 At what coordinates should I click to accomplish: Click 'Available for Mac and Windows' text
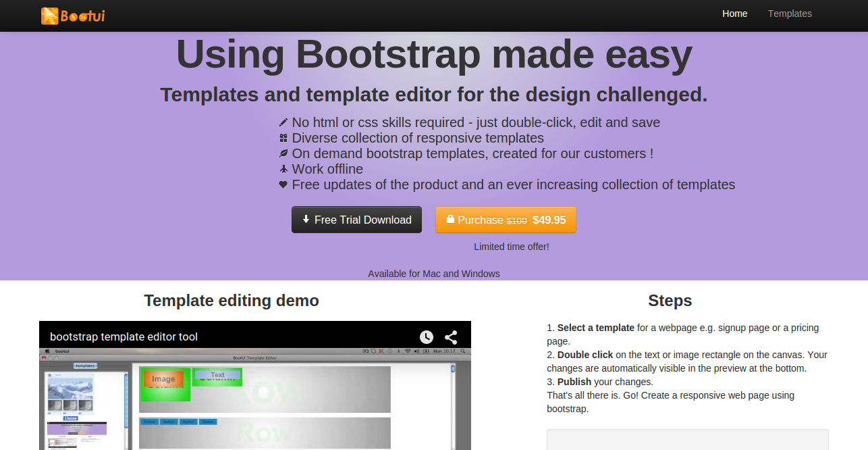[x=434, y=274]
